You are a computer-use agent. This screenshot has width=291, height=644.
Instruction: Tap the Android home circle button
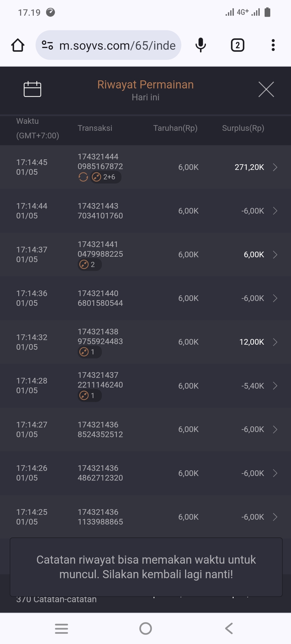point(145,629)
